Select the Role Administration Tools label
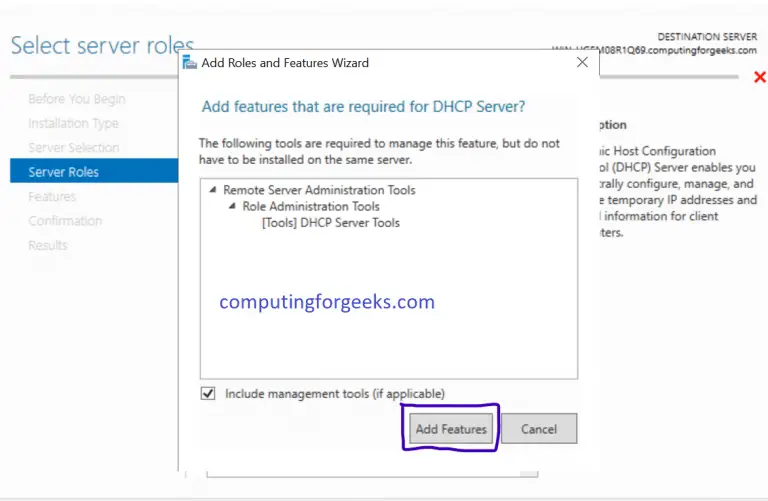Screen dimensions: 768x501 coord(310,206)
